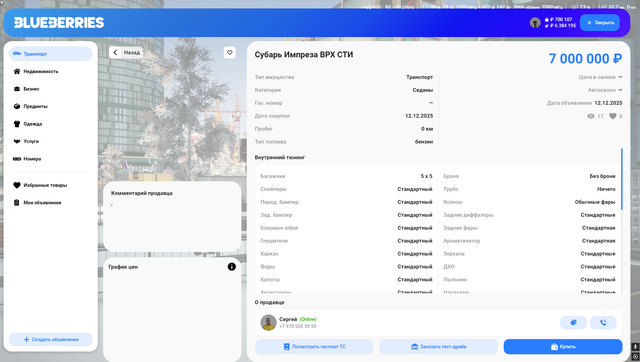
Task: Click the Категория value Седаны
Action: [422, 90]
